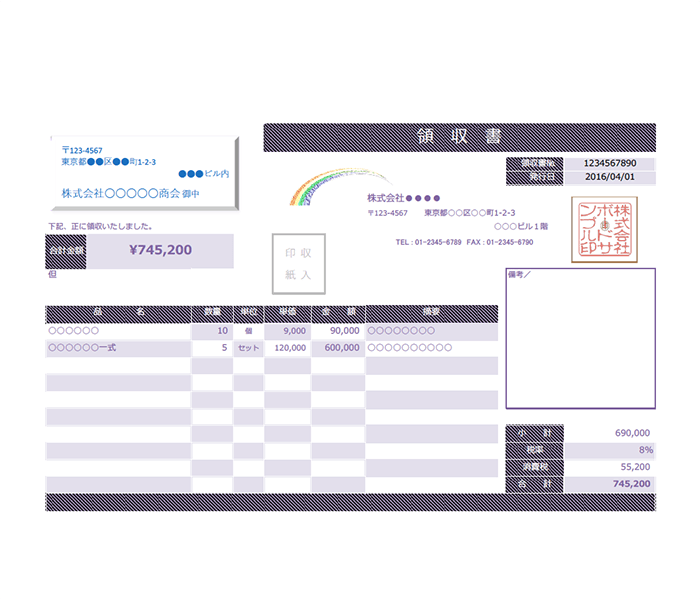
Task: Click subtotal value 690,000
Action: coord(632,433)
